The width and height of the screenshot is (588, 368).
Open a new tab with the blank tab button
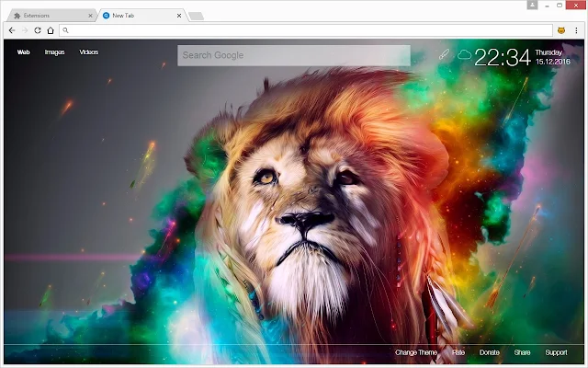(196, 16)
